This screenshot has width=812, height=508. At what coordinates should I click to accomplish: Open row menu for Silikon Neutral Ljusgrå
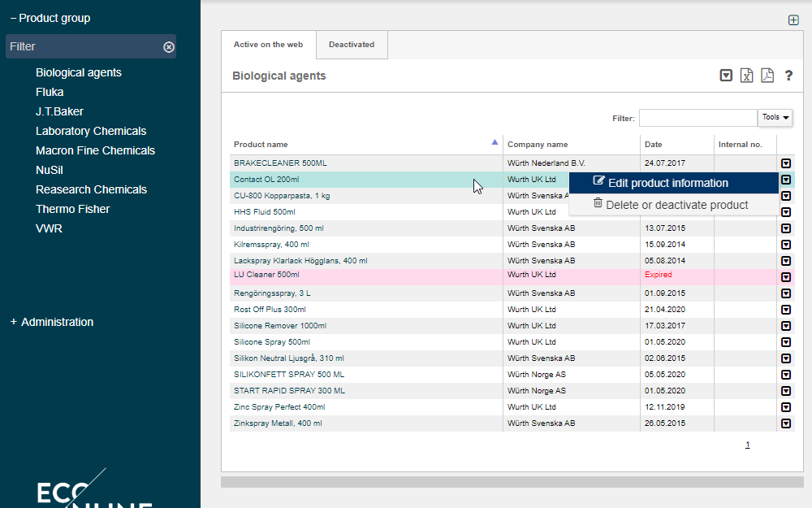[785, 358]
